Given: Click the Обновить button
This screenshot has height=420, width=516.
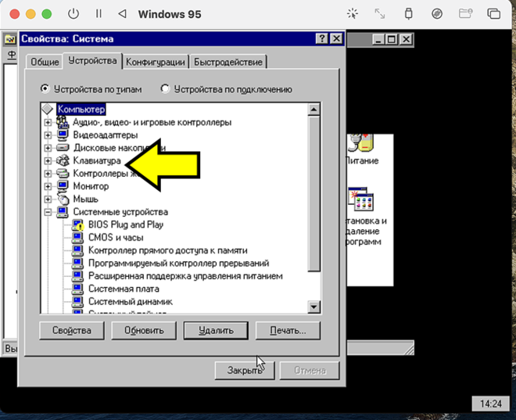Looking at the screenshot, I should (144, 330).
